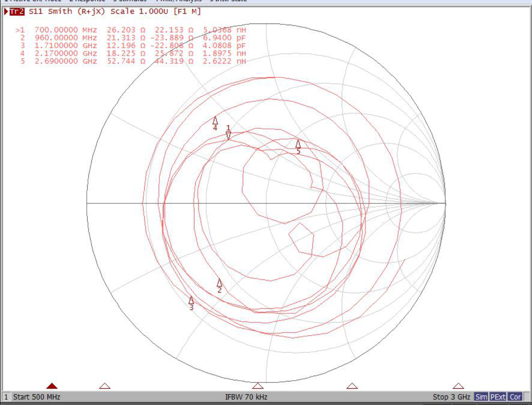532x405 pixels.
Task: Click the 700.00000 MHz marker frequency
Action: coord(66,30)
